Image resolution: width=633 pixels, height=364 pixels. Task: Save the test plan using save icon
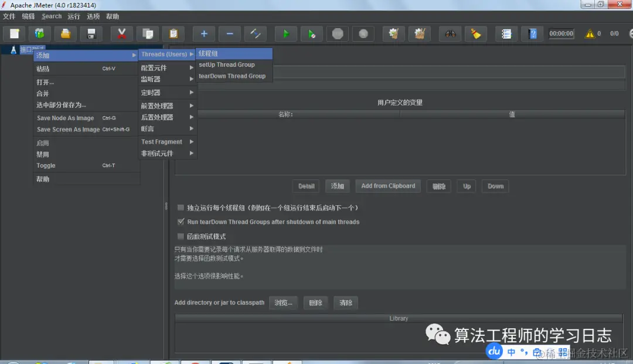click(x=90, y=33)
